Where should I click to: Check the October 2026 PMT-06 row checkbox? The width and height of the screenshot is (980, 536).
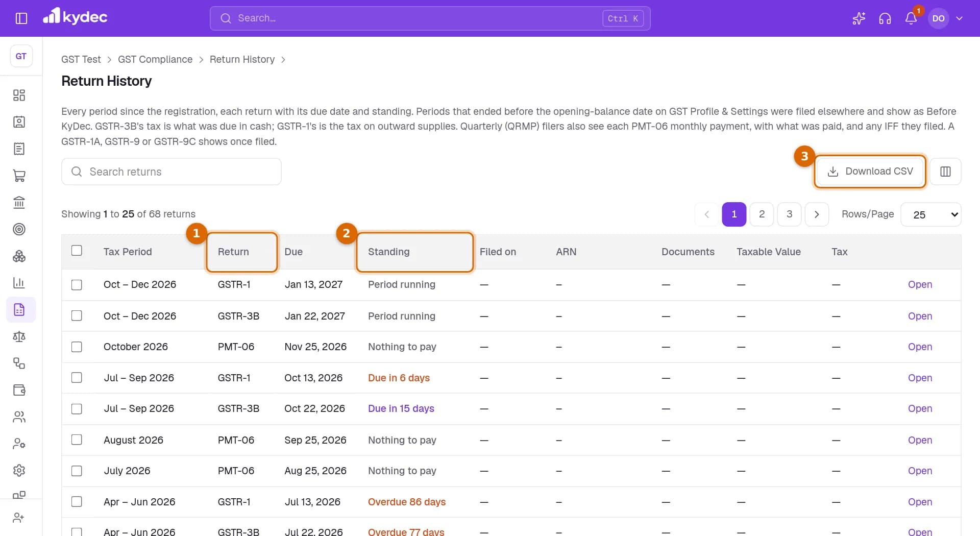pos(77,347)
